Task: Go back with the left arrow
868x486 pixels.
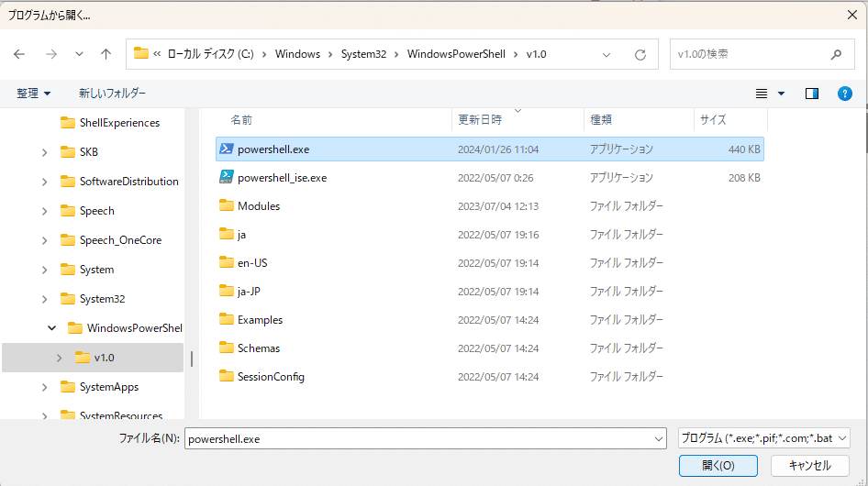Action: 19,54
